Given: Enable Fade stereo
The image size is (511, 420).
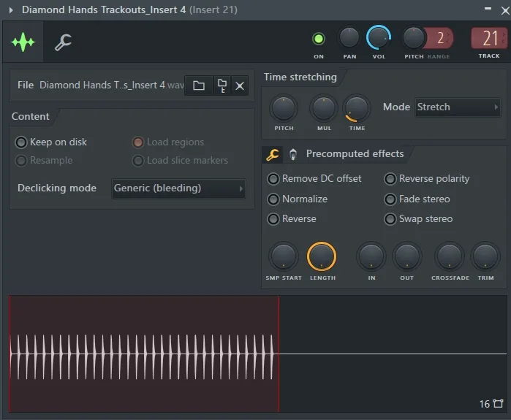Looking at the screenshot, I should 417,199.
